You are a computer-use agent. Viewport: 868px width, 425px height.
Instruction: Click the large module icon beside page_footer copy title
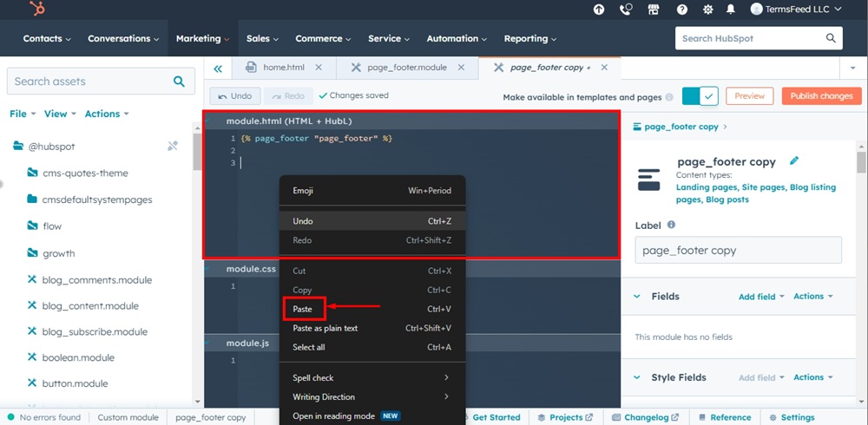tap(648, 180)
